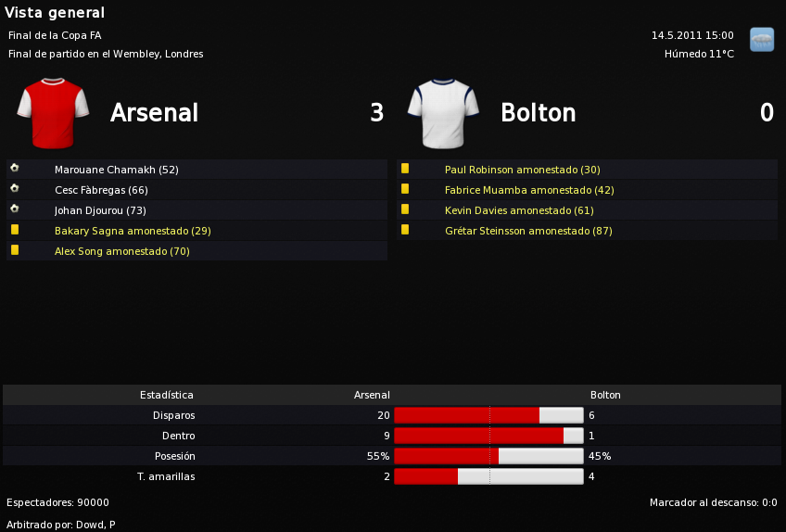This screenshot has height=532, width=786.
Task: Click Bolton's white shirt icon
Action: pyautogui.click(x=443, y=113)
